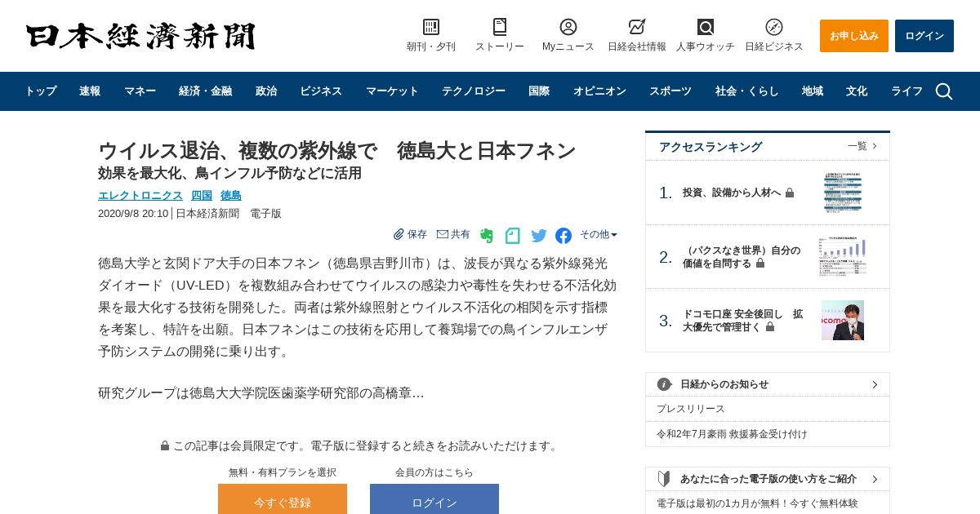
Task: Click the blue ログイン button below the article
Action: (434, 499)
